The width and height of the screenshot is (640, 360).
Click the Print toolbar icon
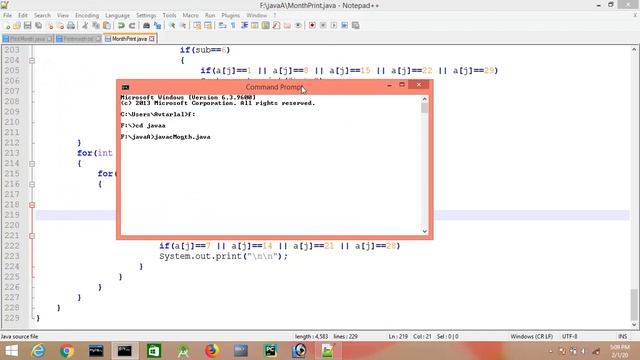tap(71, 26)
